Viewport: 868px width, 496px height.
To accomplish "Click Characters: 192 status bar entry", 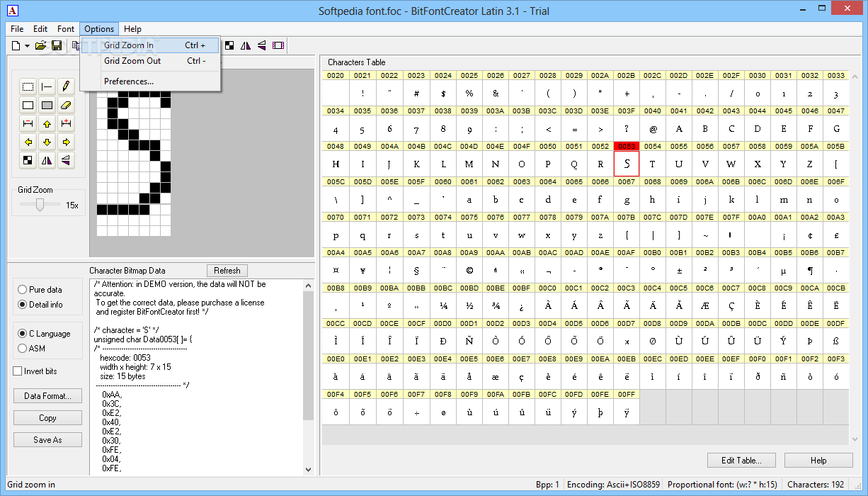I will tap(816, 485).
